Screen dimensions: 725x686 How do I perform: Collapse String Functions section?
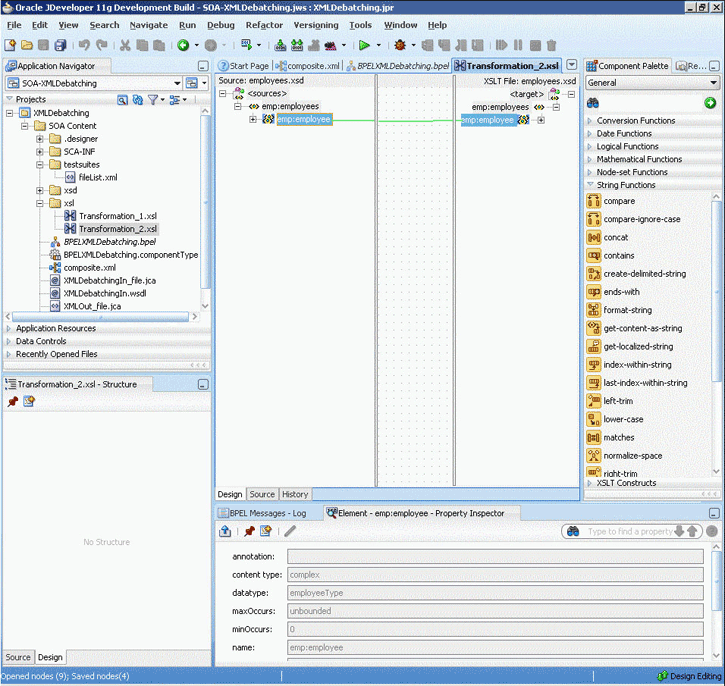(x=589, y=184)
